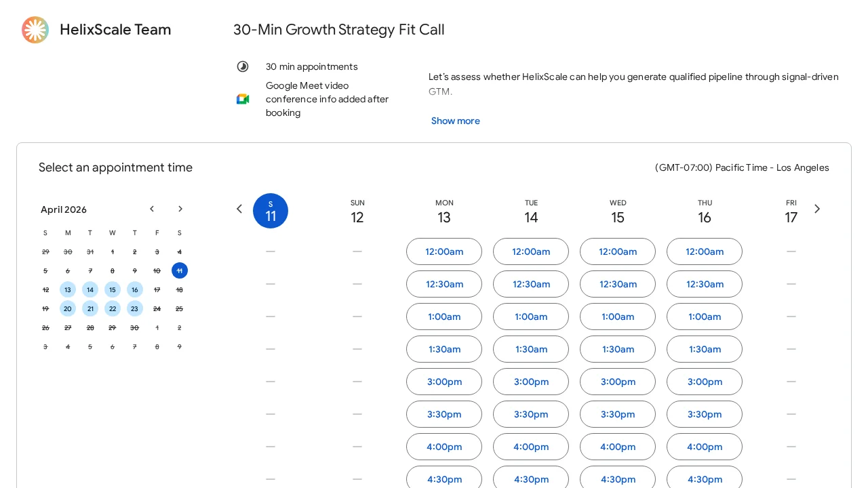Viewport: 868px width, 488px height.
Task: Choose Wednesday 1:30am time slot
Action: [x=618, y=349]
